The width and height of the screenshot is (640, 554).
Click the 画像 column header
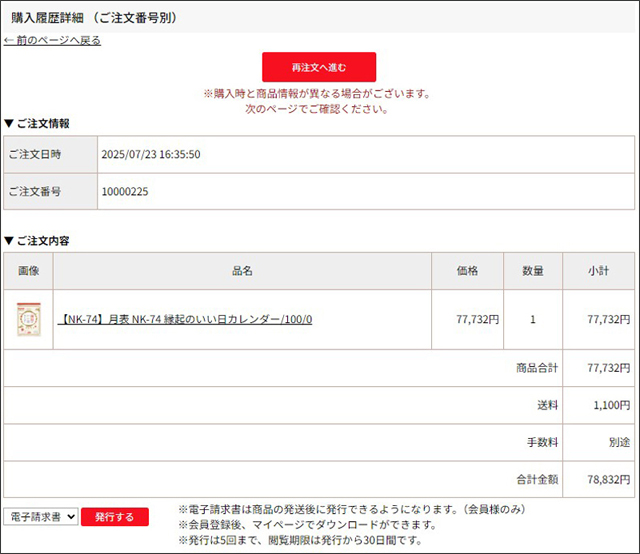29,271
